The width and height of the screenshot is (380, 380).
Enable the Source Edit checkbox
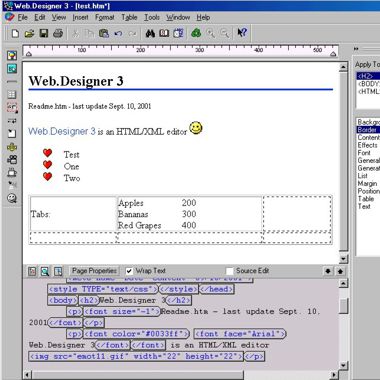coord(229,271)
